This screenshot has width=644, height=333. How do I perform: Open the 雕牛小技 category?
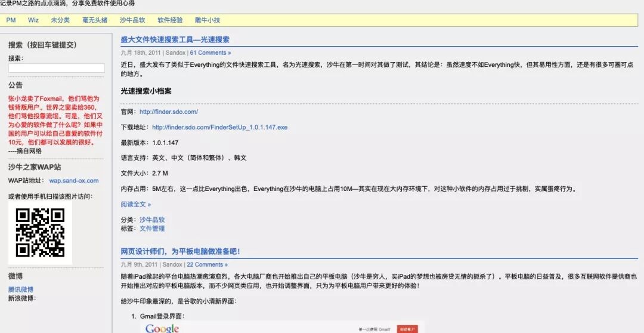click(208, 20)
